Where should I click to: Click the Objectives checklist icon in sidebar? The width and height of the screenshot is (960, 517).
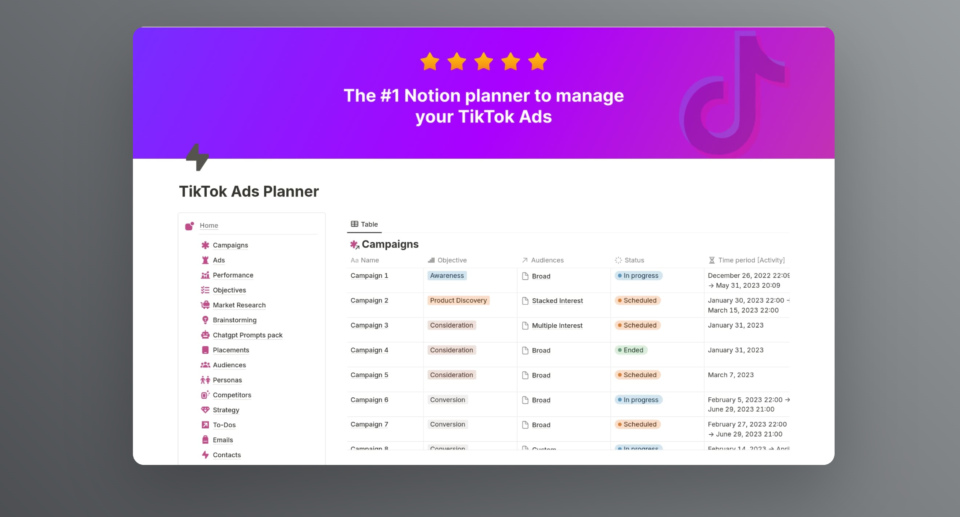point(205,290)
